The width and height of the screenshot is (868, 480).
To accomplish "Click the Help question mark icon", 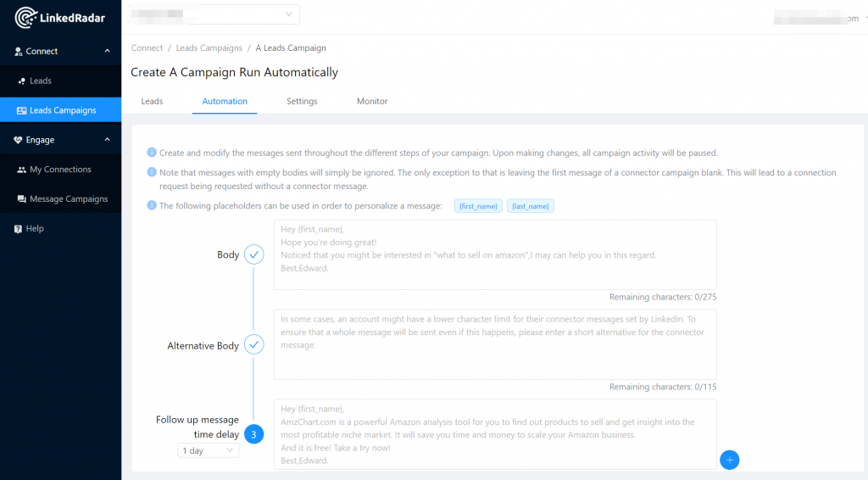I will tap(18, 229).
